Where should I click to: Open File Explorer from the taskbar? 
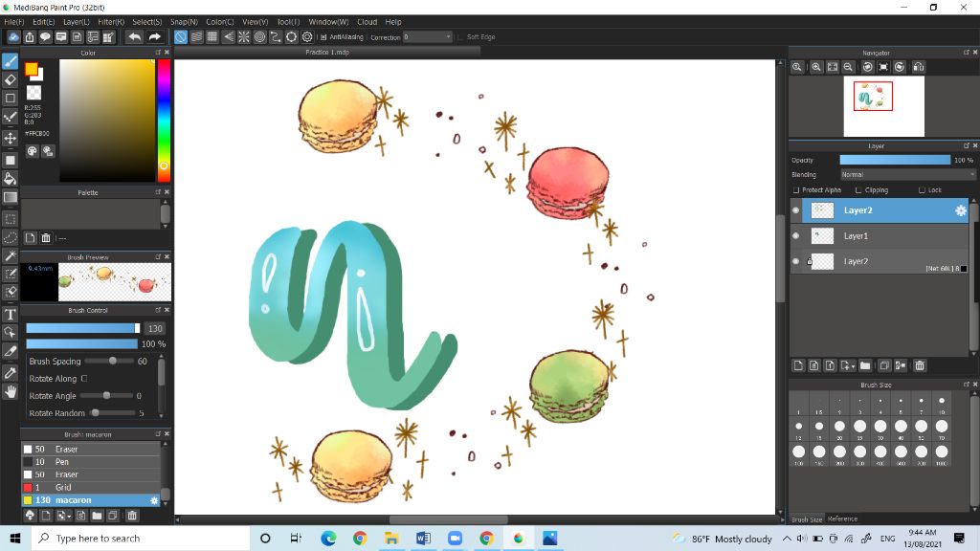pos(391,538)
